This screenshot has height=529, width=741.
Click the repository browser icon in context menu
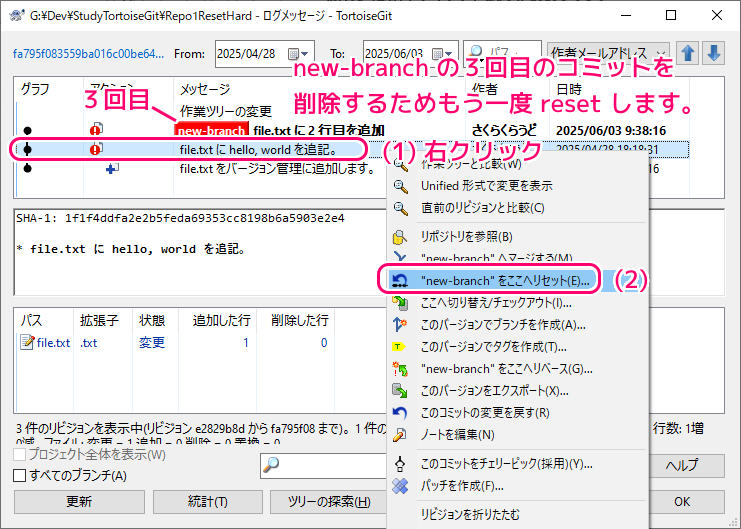tap(400, 237)
